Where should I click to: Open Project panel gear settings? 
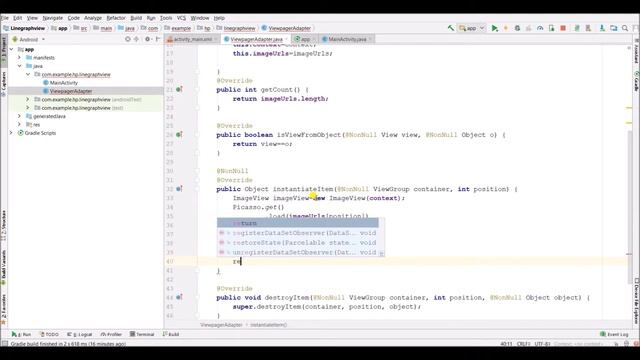(x=147, y=39)
